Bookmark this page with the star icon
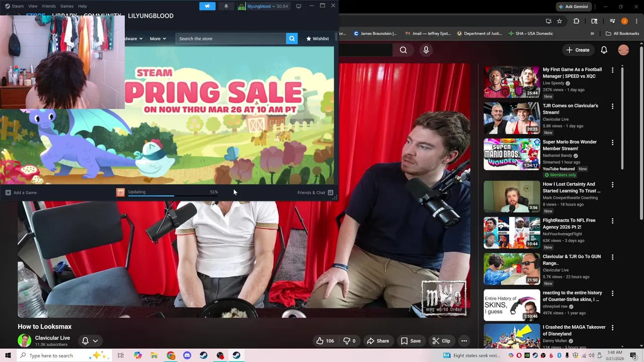Viewport: 644px width, 362px height. (559, 21)
